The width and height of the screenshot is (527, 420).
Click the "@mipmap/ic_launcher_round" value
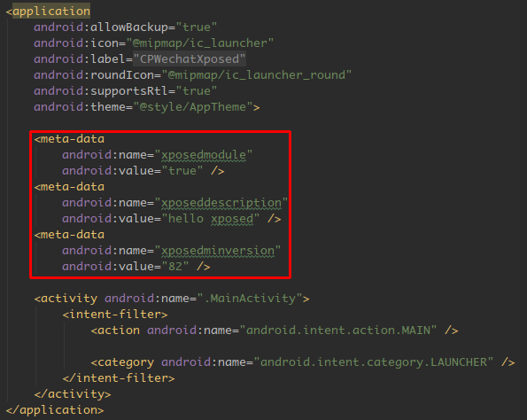pos(257,74)
